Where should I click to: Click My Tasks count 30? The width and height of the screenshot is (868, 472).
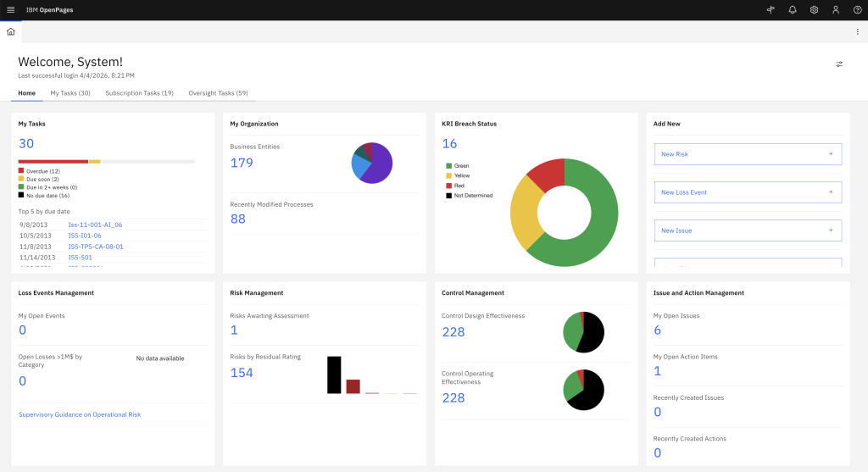click(26, 144)
